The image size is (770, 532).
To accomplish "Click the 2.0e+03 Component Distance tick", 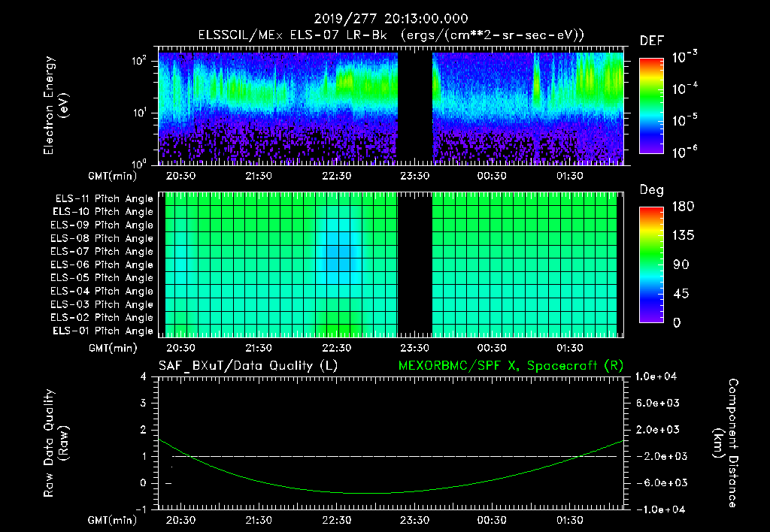I will 658,430.
